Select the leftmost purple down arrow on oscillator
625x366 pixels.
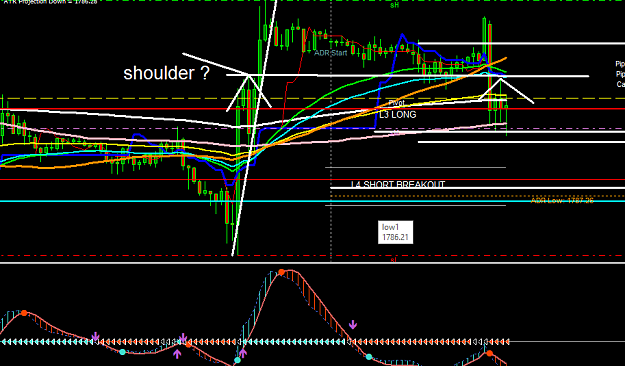96,337
